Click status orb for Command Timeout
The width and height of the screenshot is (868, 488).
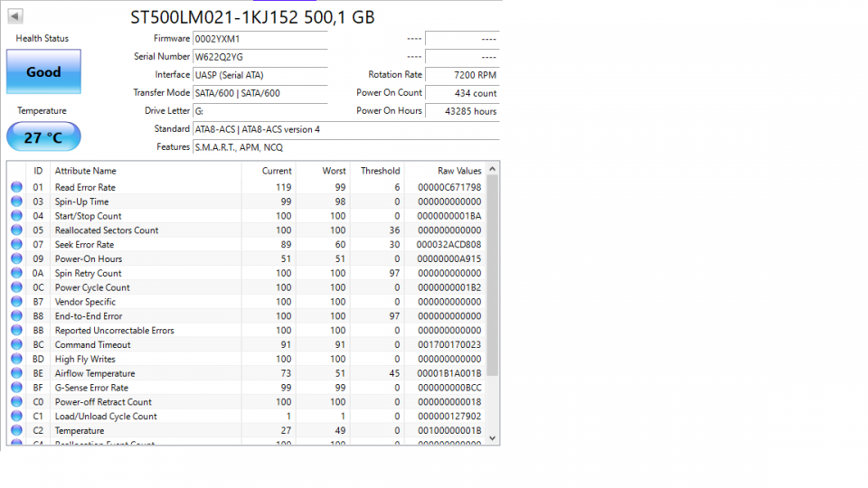coord(16,345)
